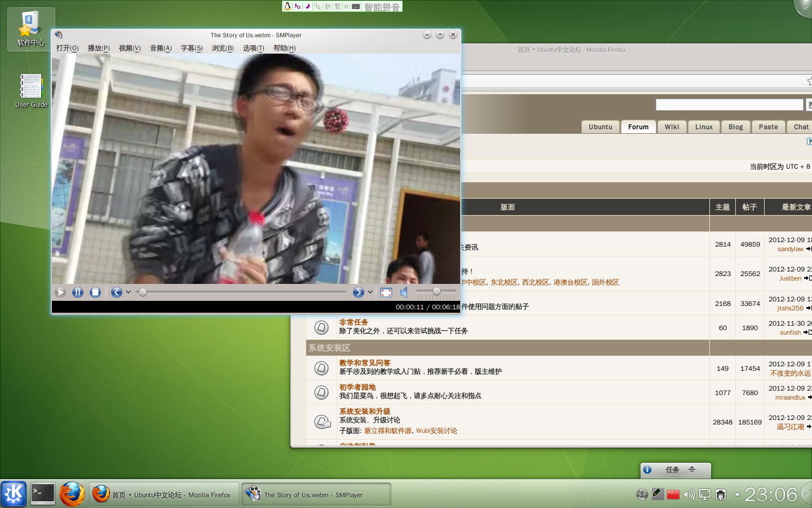Open the KDE application launcher menu
Viewport: 812px width, 508px height.
(x=14, y=494)
